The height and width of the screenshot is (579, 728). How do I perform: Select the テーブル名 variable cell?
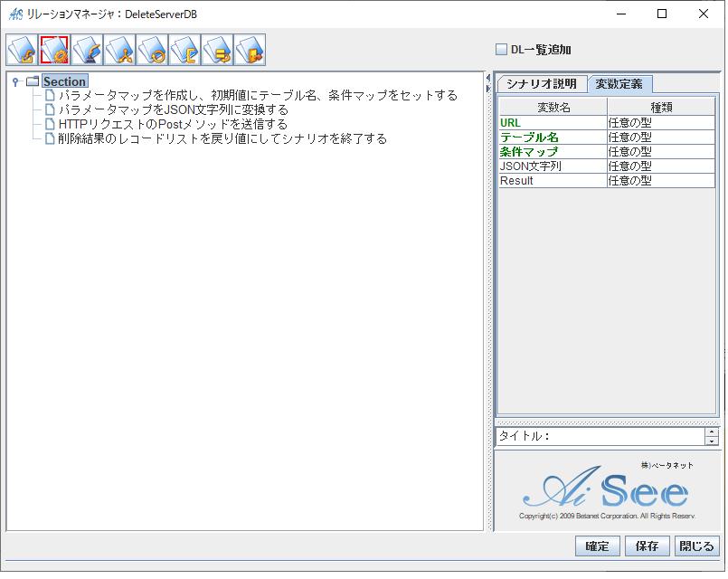[553, 137]
